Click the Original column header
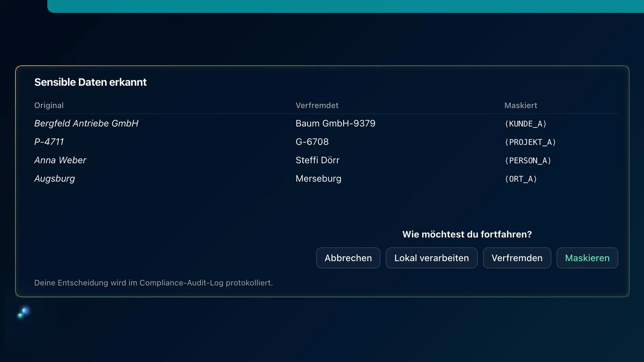Screen dimensions: 644x362 49,105
